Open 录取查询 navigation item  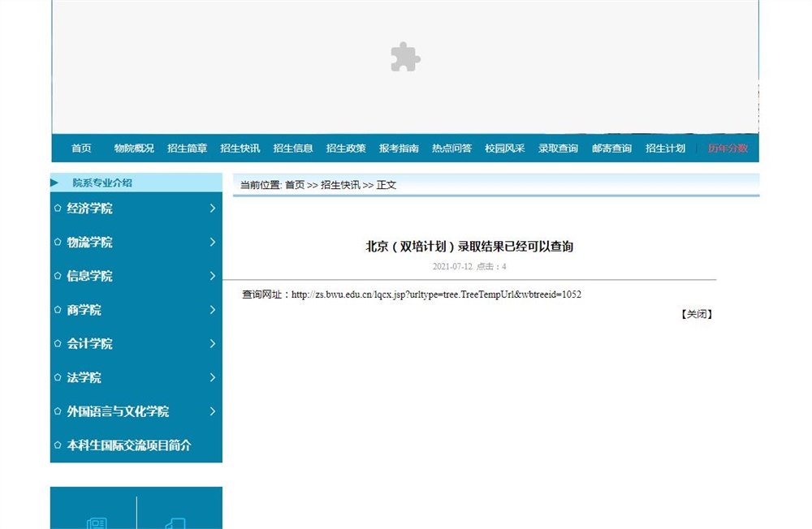(x=558, y=148)
